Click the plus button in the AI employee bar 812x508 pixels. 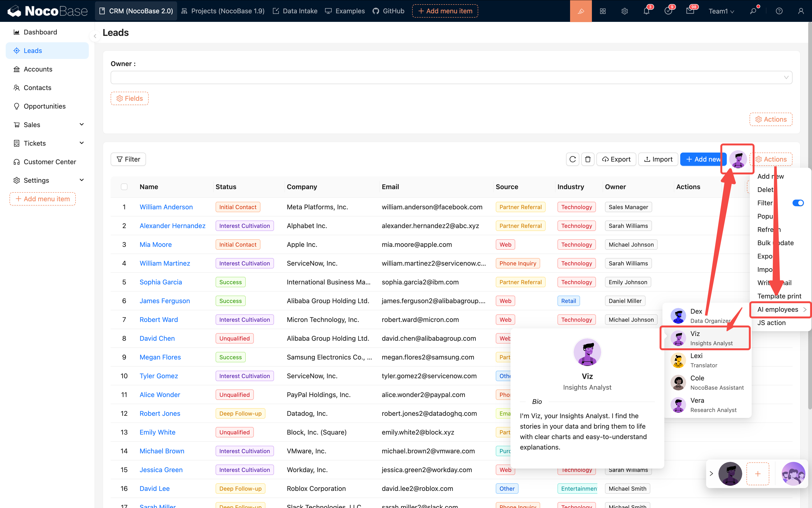click(x=758, y=473)
